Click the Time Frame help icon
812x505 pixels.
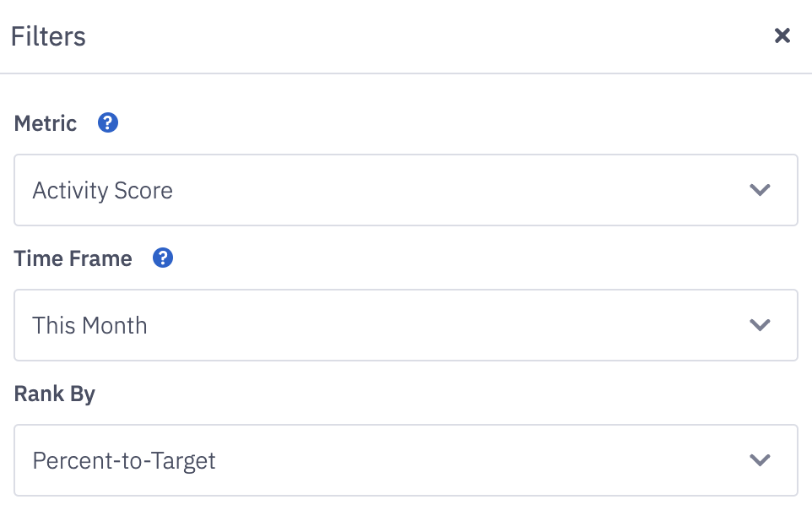163,258
